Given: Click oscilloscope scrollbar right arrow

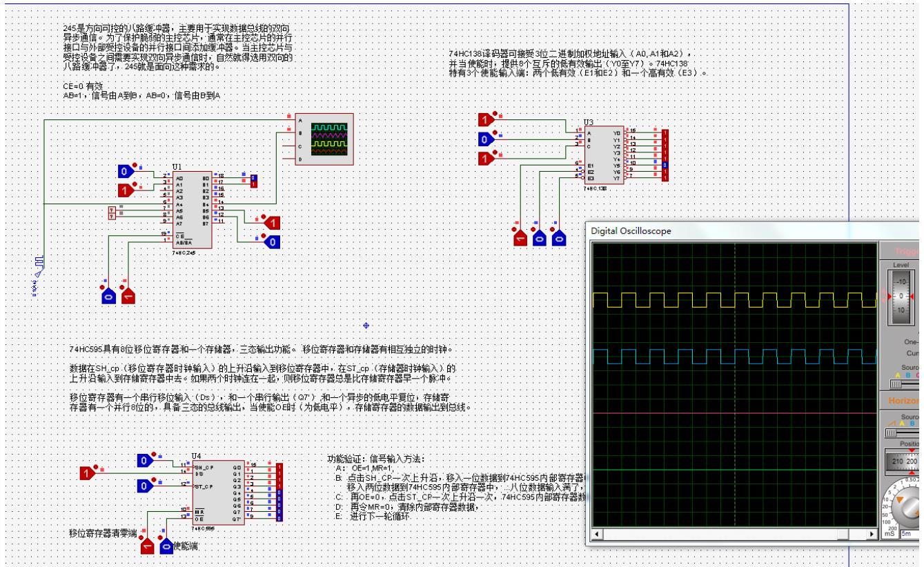Looking at the screenshot, I should [x=872, y=535].
